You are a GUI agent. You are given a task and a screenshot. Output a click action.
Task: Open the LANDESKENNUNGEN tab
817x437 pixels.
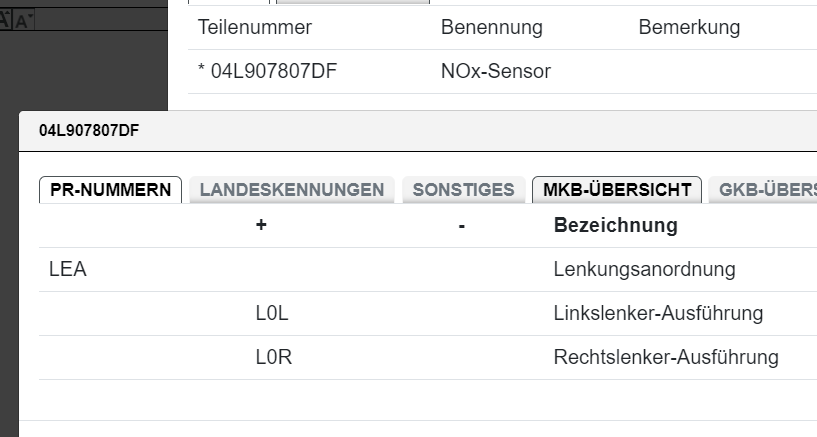coord(292,189)
